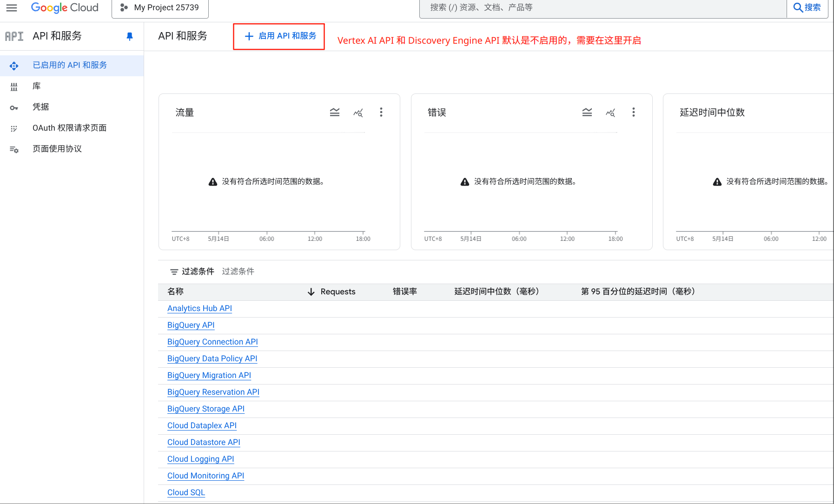This screenshot has height=504, width=834.
Task: Click 启用 API 和服务 button
Action: point(279,36)
